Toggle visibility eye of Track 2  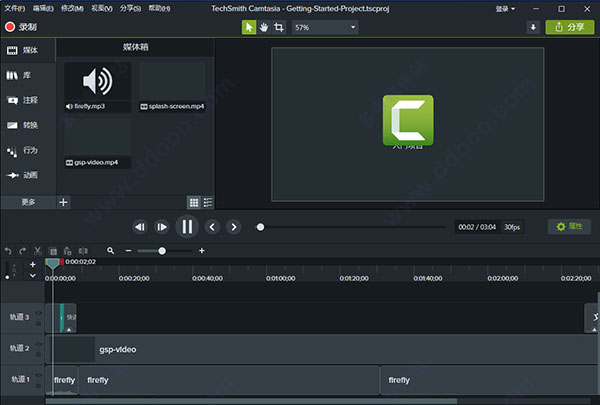tap(38, 344)
